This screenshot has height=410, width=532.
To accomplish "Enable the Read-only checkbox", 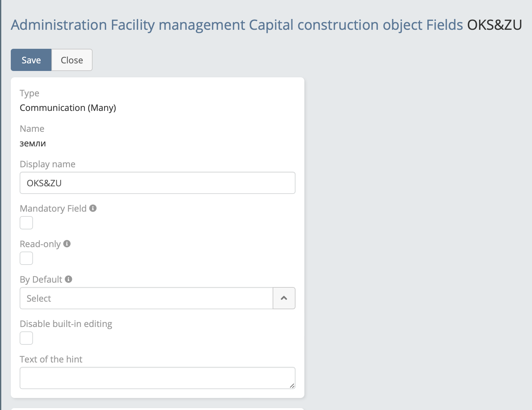I will [x=26, y=258].
